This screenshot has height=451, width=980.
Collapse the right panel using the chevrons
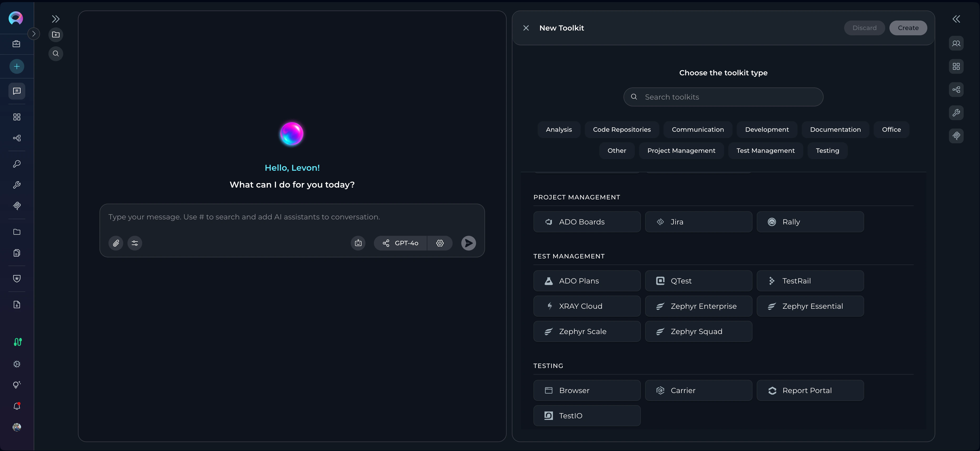pos(957,19)
